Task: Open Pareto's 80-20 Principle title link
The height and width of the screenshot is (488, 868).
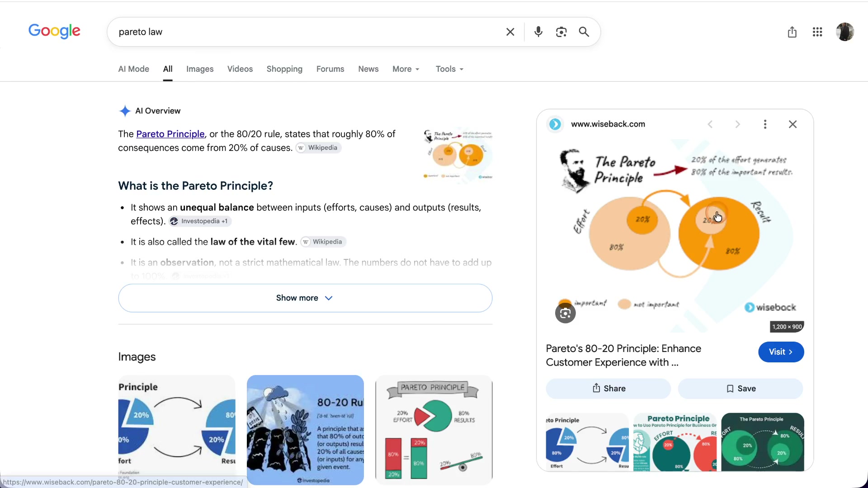Action: click(623, 356)
